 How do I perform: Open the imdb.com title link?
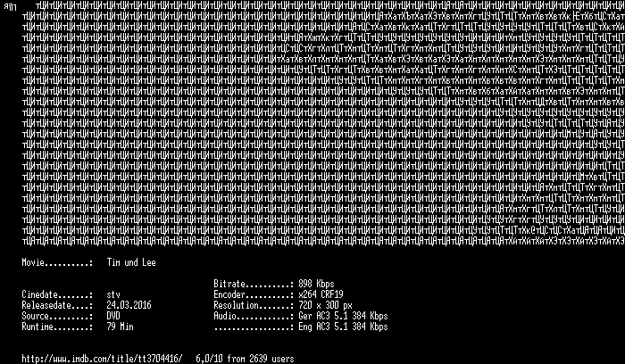pos(102,359)
